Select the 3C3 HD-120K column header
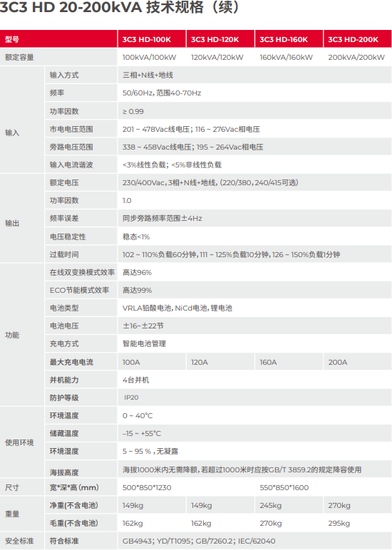The image size is (392, 550). (220, 39)
